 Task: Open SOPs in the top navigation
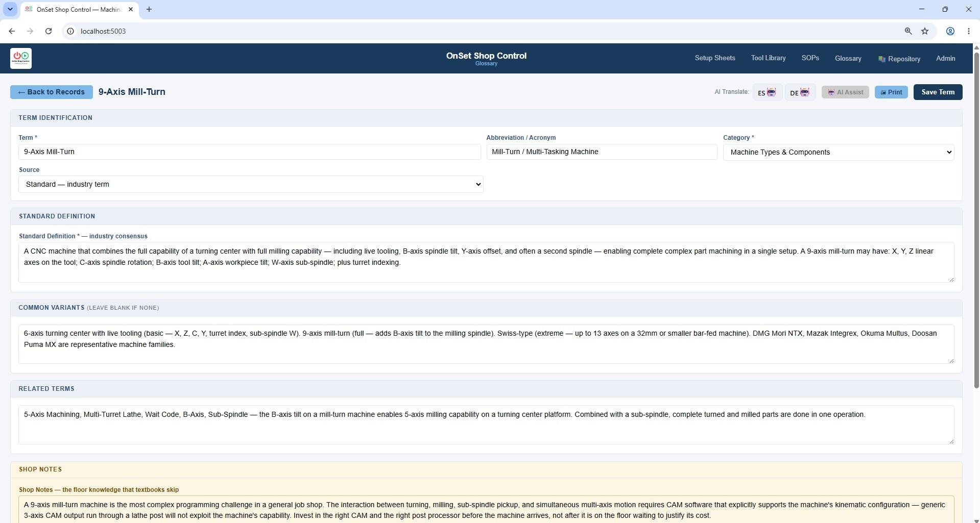(810, 58)
